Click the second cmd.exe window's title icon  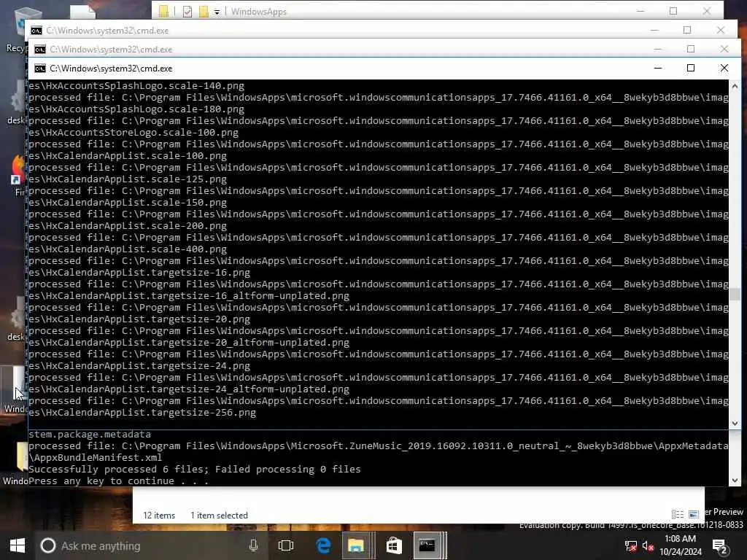point(40,49)
